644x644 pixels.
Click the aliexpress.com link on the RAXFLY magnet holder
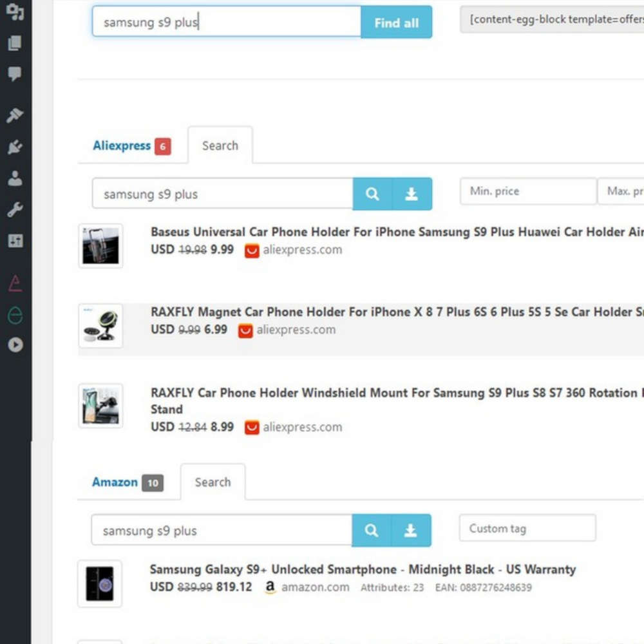tap(296, 330)
